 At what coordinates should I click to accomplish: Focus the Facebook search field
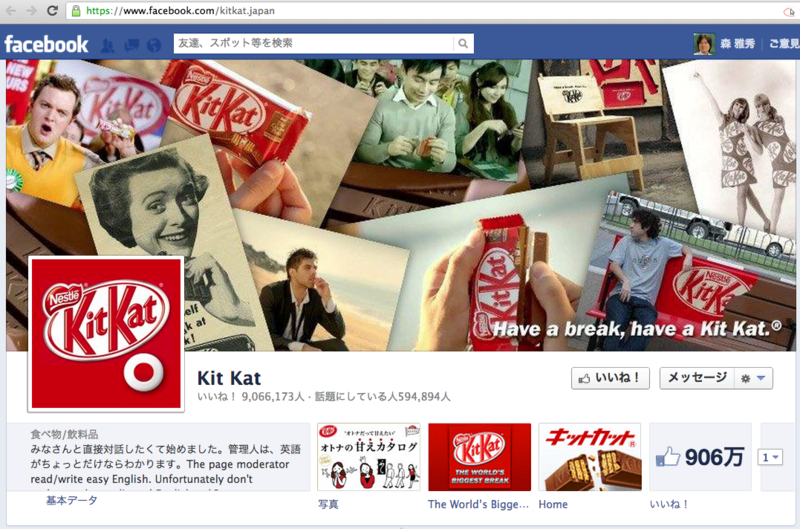pyautogui.click(x=313, y=43)
